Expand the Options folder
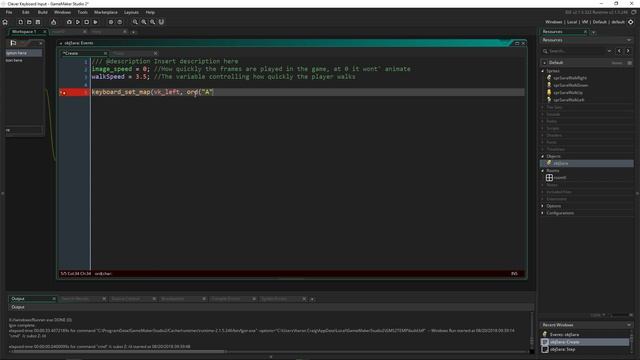The height and width of the screenshot is (360, 640). (x=542, y=206)
